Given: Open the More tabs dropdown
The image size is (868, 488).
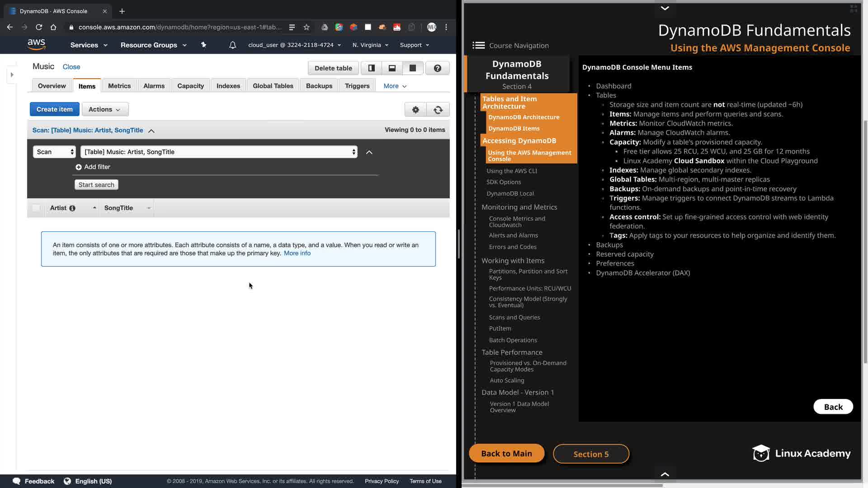Looking at the screenshot, I should pyautogui.click(x=395, y=86).
